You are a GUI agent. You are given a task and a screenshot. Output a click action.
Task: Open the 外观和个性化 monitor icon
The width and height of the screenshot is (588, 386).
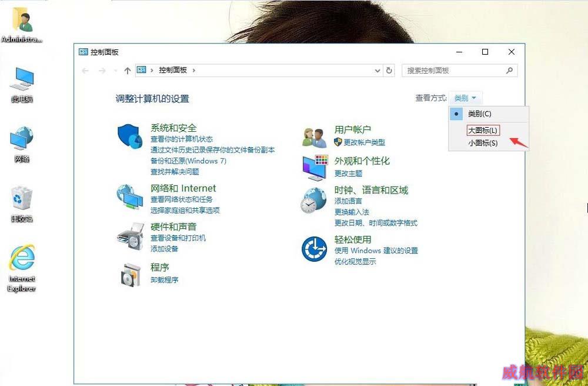[x=314, y=168]
